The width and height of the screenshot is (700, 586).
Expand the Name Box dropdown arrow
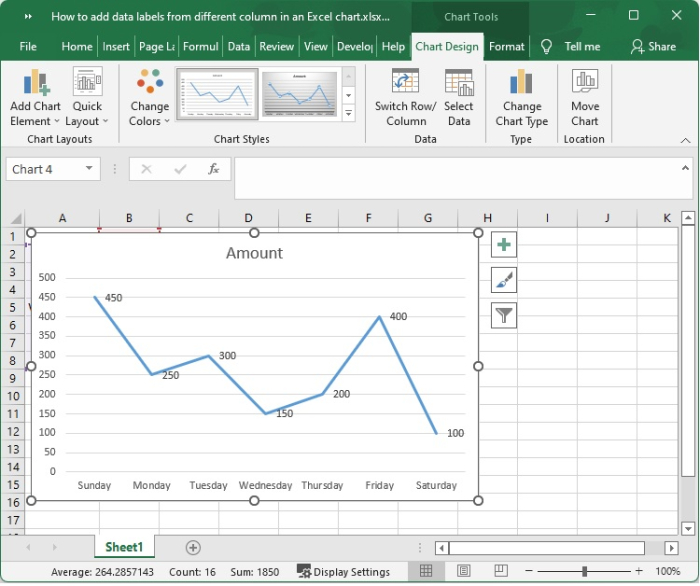(89, 169)
